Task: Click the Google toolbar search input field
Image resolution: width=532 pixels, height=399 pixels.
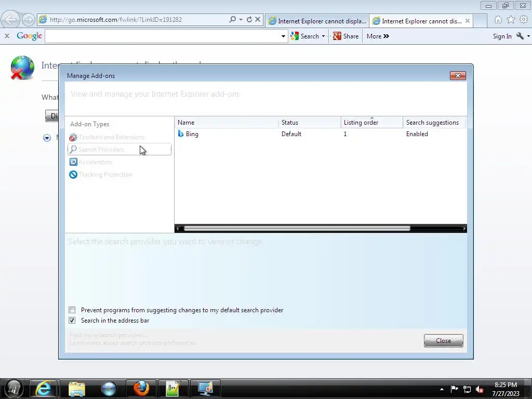Action: [162, 36]
